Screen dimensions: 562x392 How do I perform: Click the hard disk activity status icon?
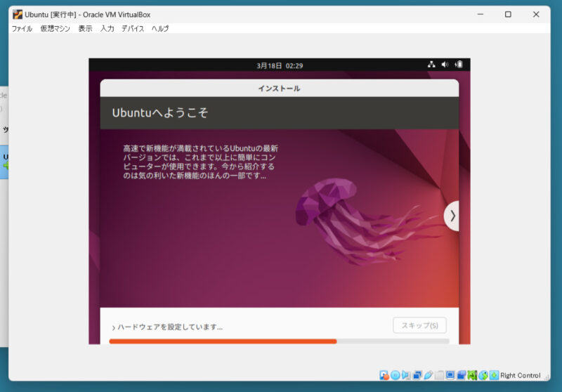(384, 375)
